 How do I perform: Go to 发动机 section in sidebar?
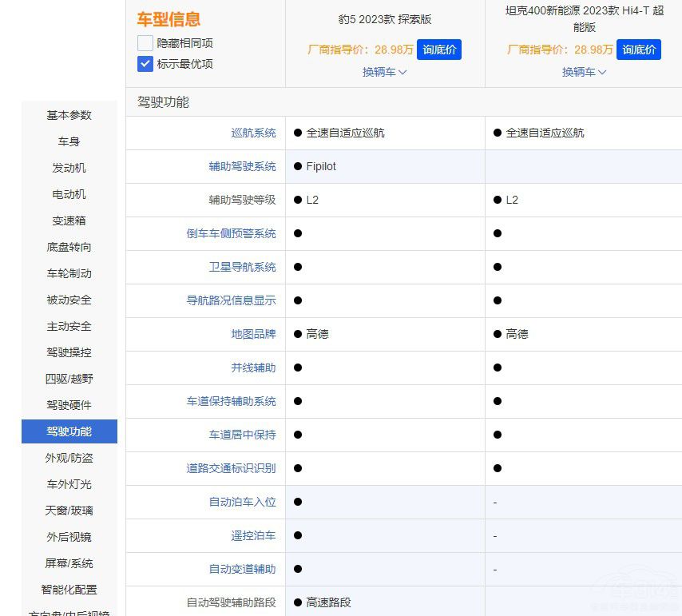(69, 168)
